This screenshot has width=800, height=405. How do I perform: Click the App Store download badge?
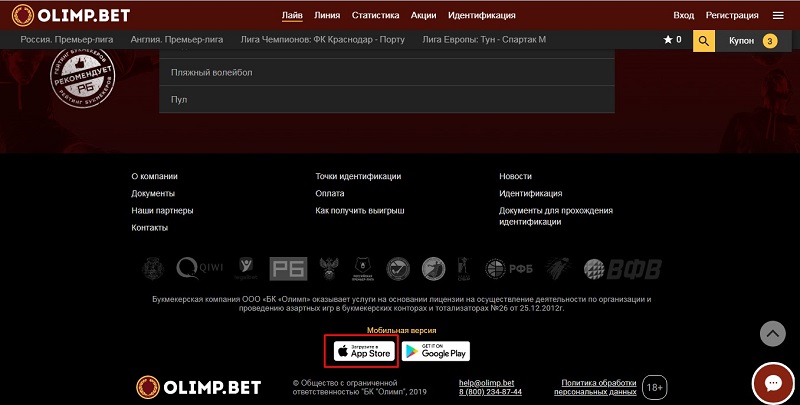click(x=364, y=351)
